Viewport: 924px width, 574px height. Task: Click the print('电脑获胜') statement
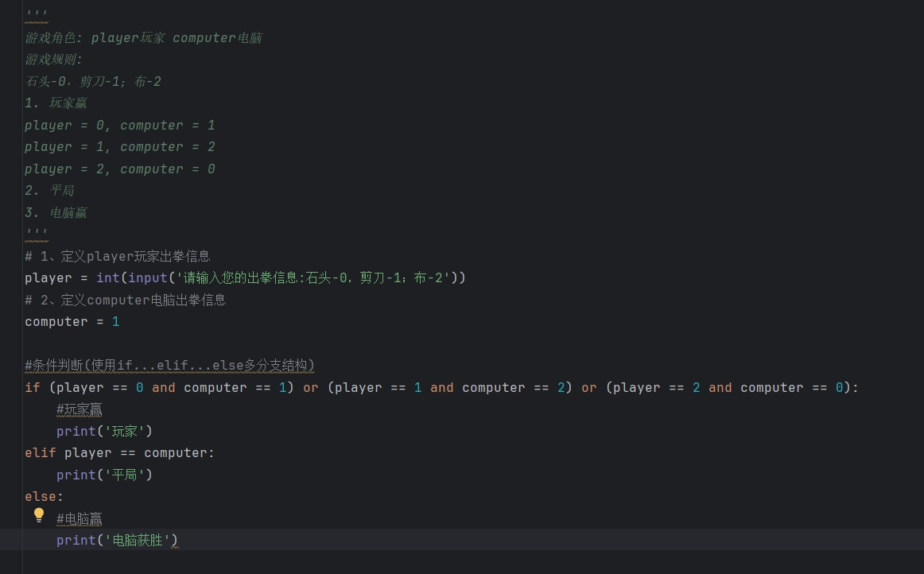(x=117, y=541)
